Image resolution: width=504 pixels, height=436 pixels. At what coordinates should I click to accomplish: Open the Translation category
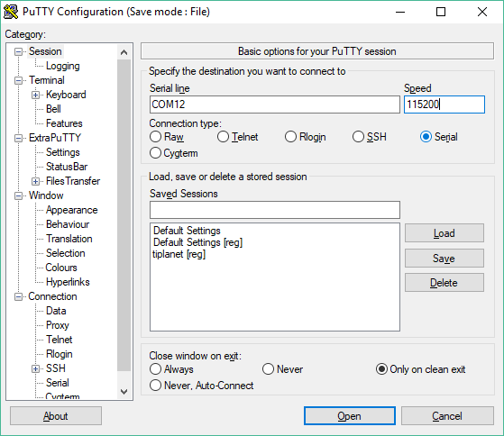point(69,239)
